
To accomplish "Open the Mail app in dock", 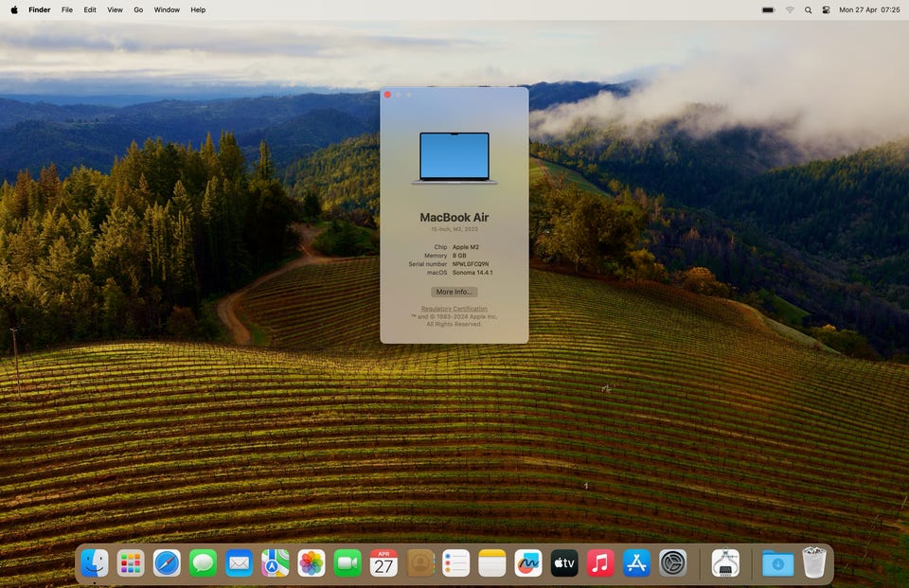I will 239,563.
